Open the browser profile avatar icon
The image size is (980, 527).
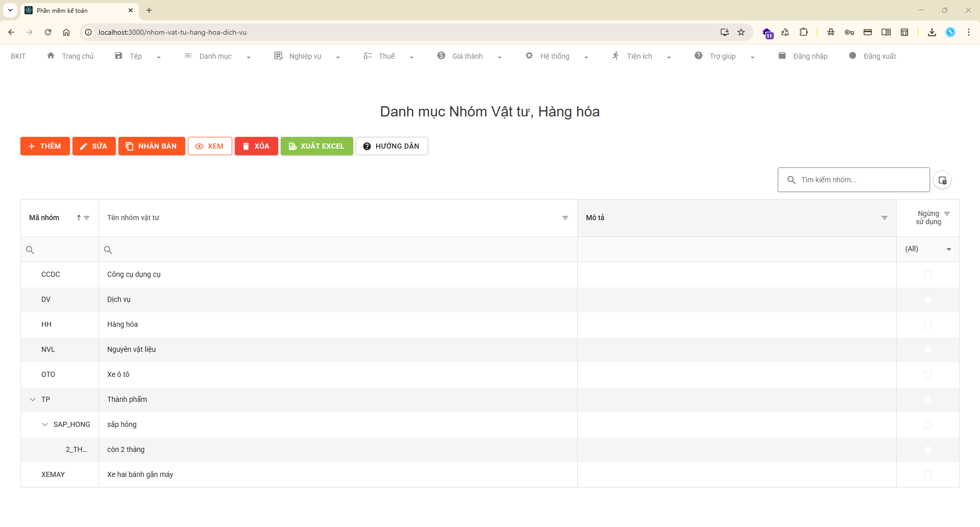point(950,32)
